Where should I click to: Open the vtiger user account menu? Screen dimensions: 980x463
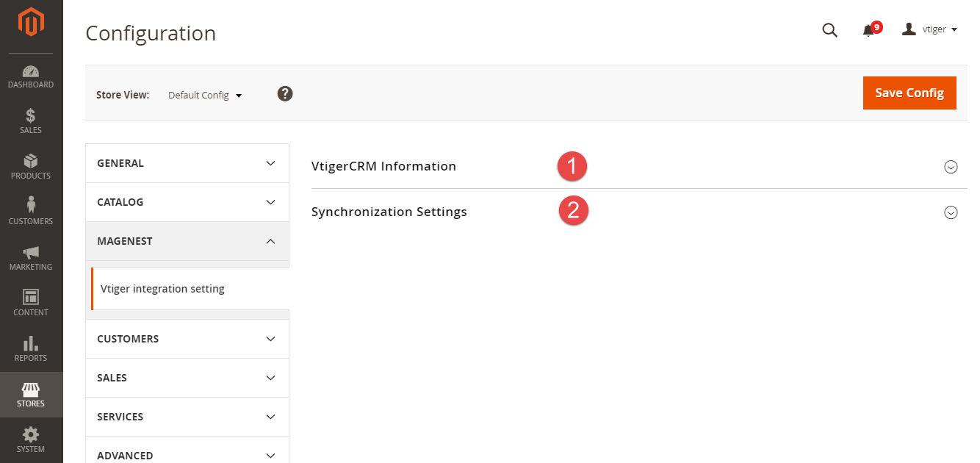(929, 29)
